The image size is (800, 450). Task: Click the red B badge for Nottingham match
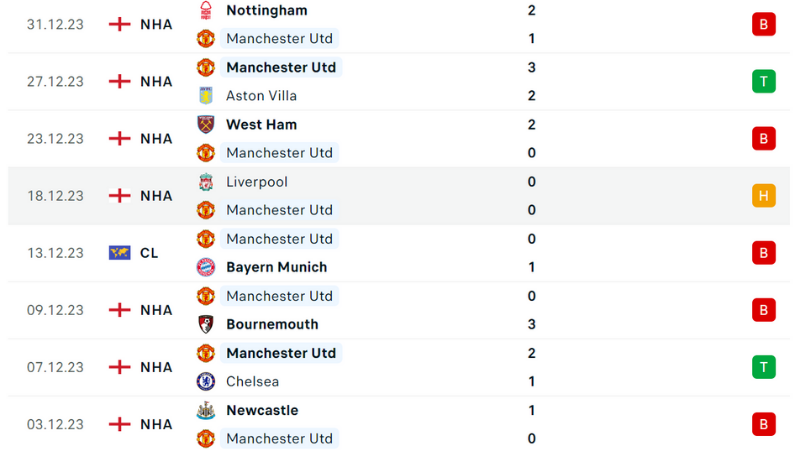(x=763, y=24)
